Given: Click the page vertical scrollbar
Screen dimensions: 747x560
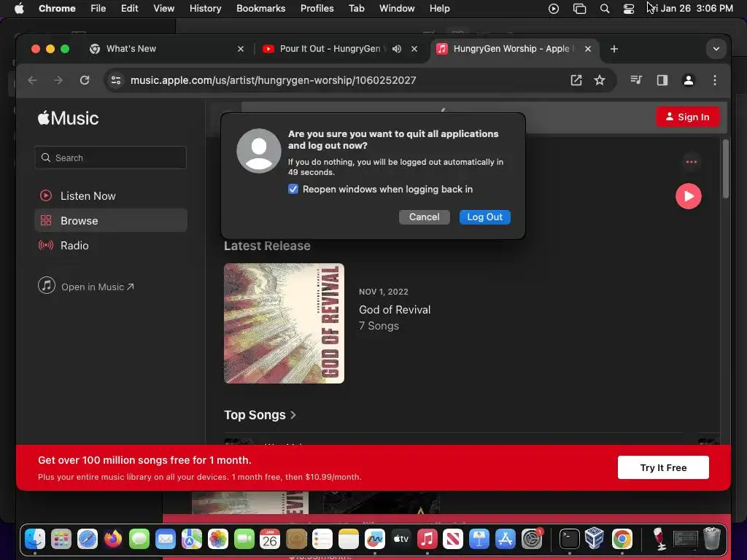Looking at the screenshot, I should [x=725, y=168].
